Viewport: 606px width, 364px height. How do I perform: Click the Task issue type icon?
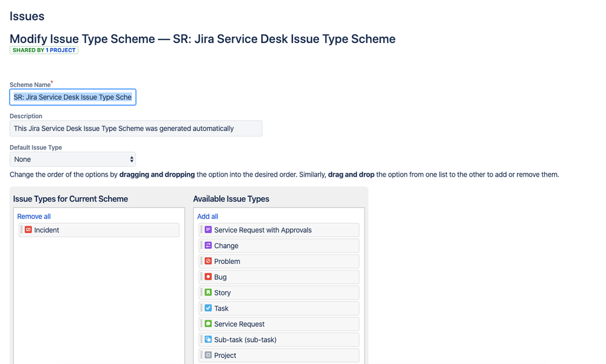(x=207, y=308)
